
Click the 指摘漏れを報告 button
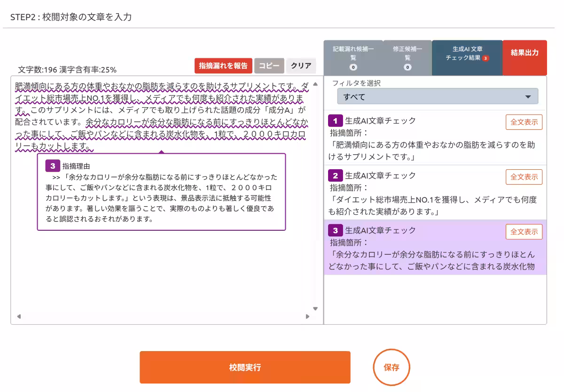click(x=223, y=66)
